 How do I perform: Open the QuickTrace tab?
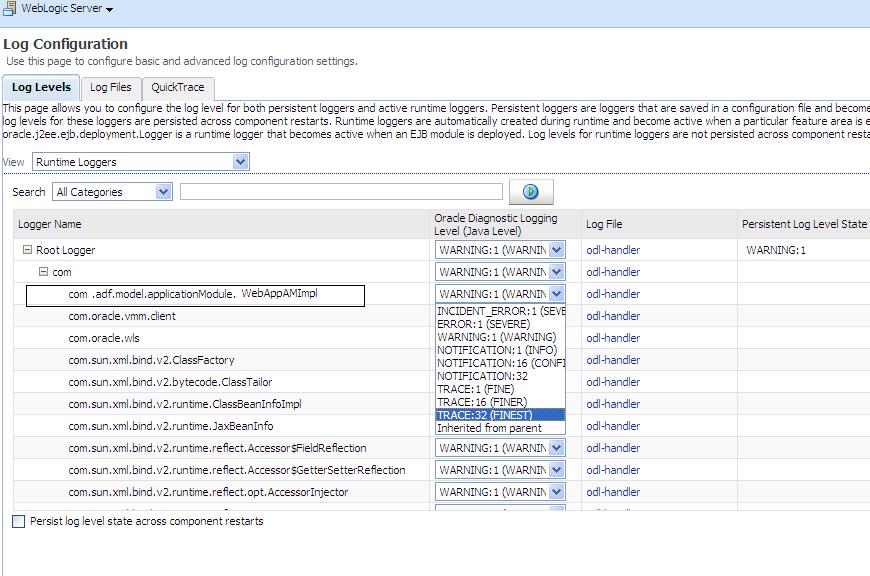click(x=178, y=88)
